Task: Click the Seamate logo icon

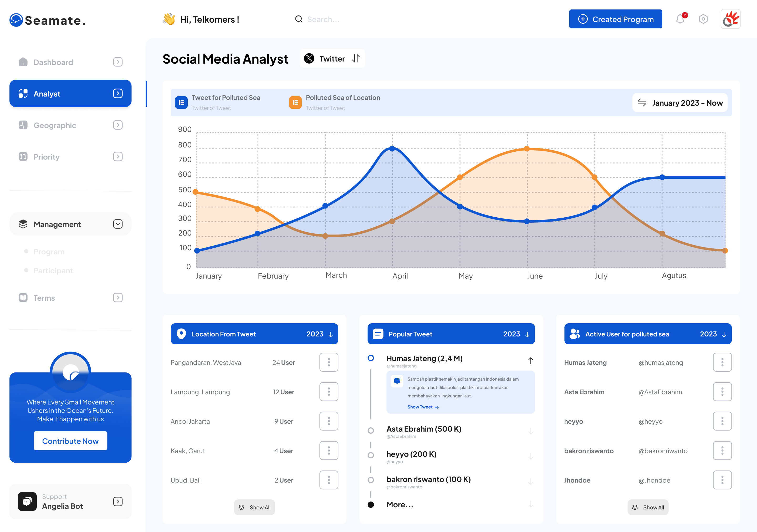Action: [x=16, y=20]
